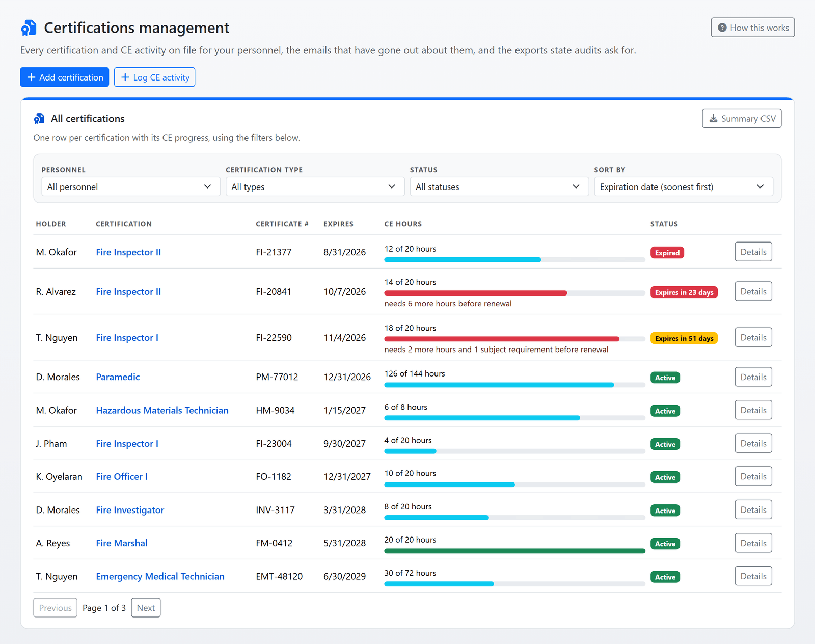Open R. Alvarez's Fire Inspector II link
The width and height of the screenshot is (815, 644).
click(128, 292)
